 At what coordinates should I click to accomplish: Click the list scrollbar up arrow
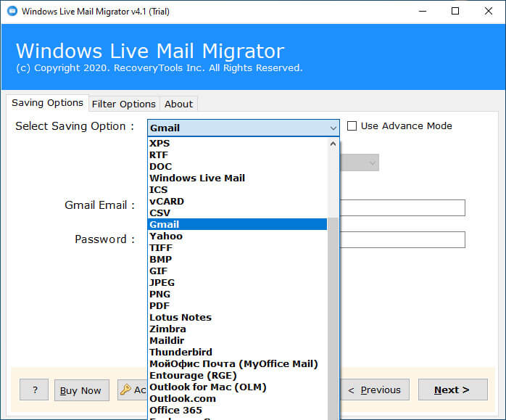(333, 144)
